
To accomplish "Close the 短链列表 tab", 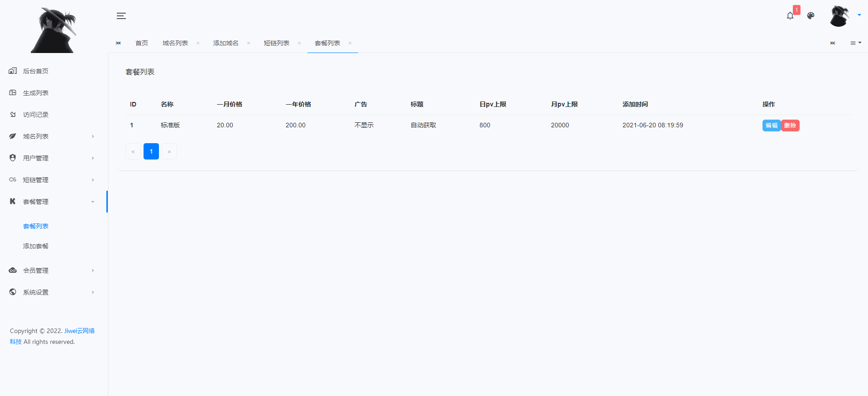I will [x=299, y=43].
